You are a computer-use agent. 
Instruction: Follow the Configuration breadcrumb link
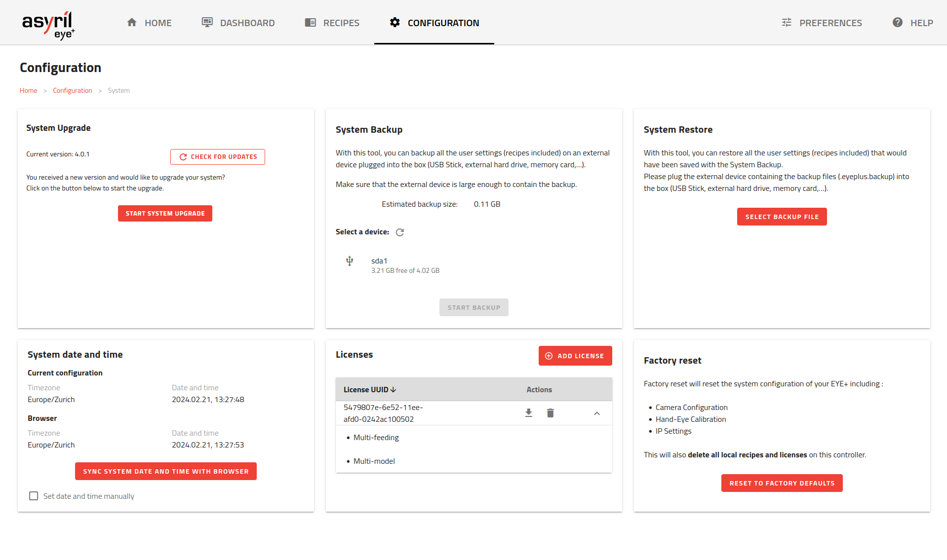click(72, 91)
